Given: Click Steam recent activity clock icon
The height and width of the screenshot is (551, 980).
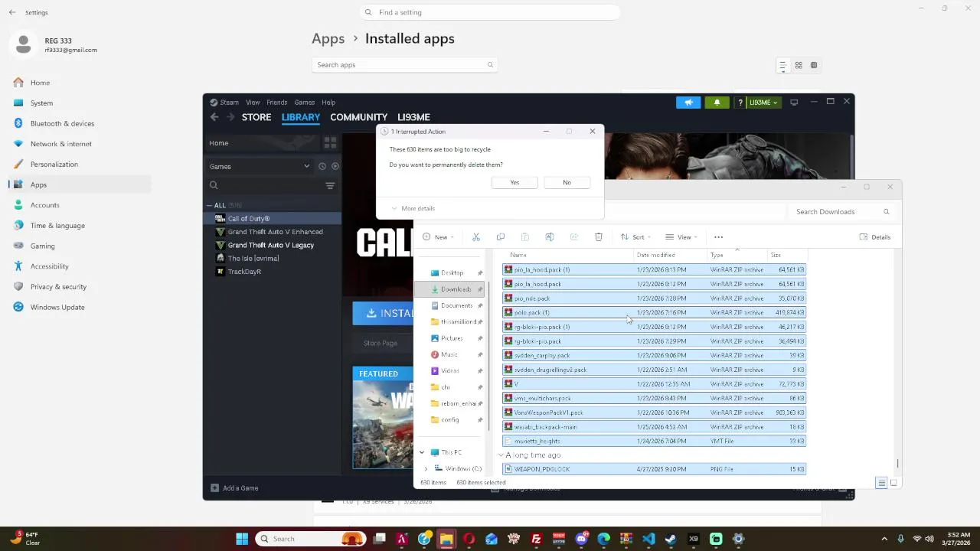Looking at the screenshot, I should coord(322,166).
